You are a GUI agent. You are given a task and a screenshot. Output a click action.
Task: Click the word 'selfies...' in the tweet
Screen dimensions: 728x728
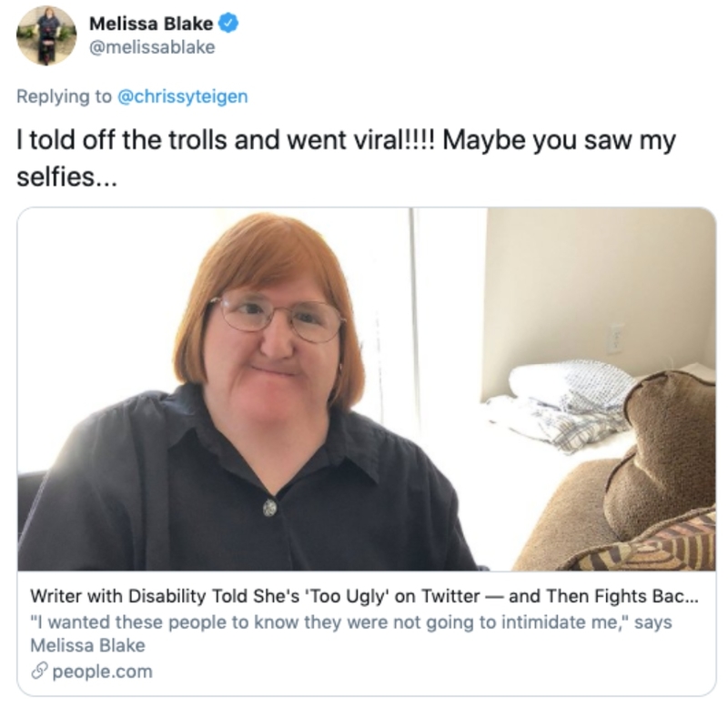pos(66,177)
